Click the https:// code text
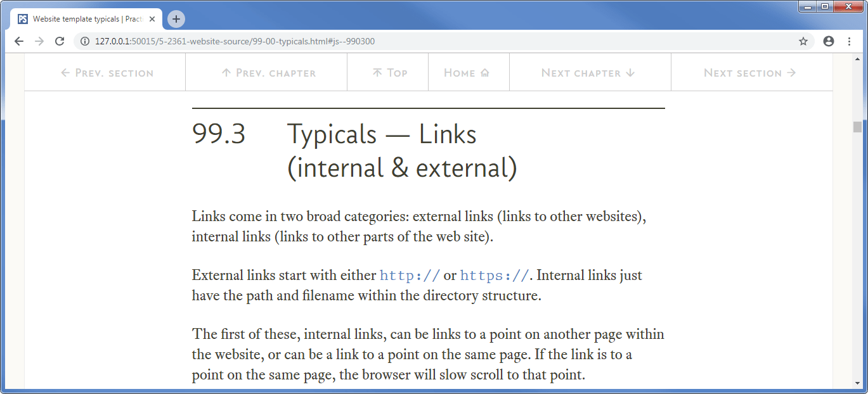The image size is (868, 394). point(495,276)
